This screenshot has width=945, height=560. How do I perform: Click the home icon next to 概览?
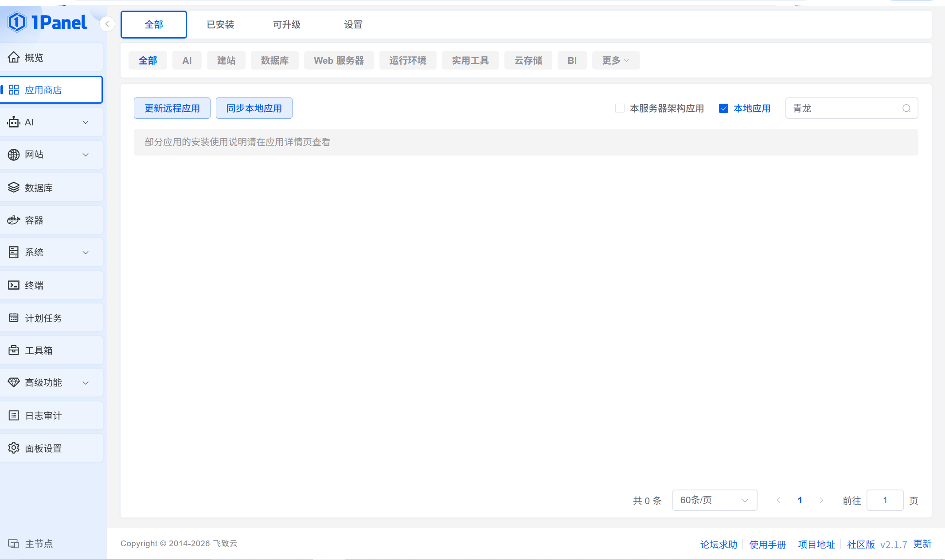14,57
